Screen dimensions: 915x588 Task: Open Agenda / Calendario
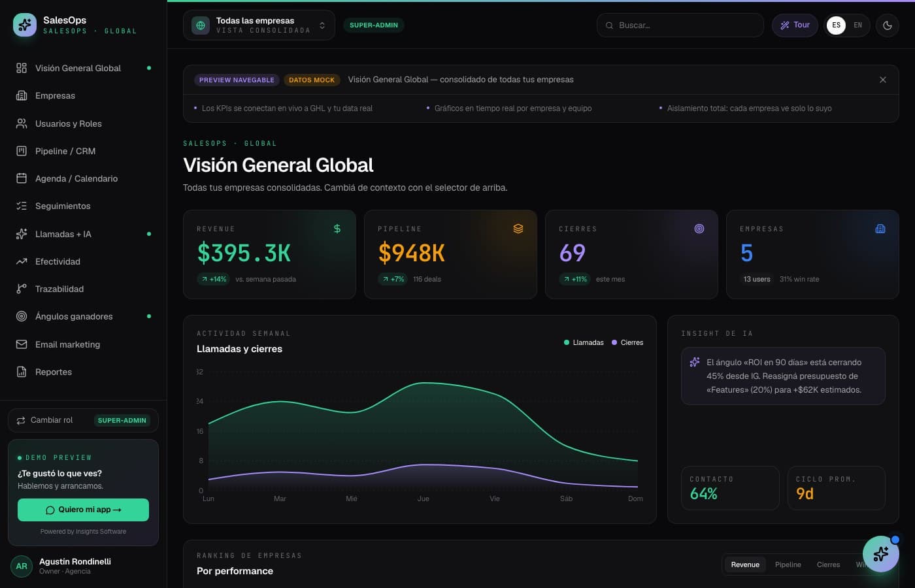pos(83,178)
